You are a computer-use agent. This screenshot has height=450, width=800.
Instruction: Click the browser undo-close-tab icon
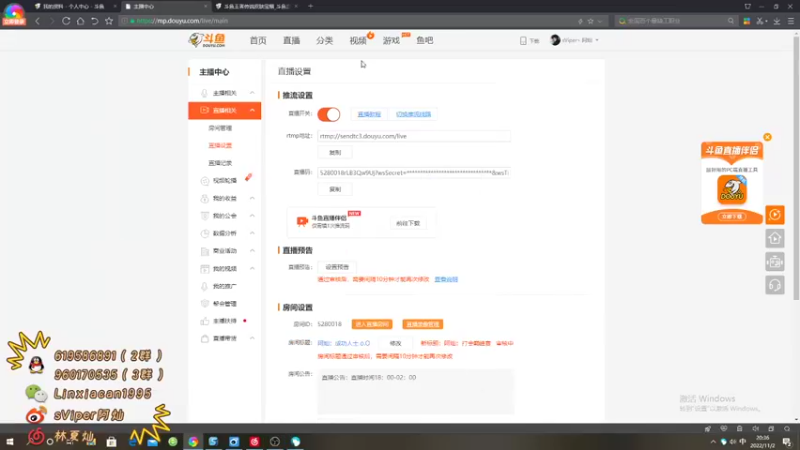click(94, 21)
